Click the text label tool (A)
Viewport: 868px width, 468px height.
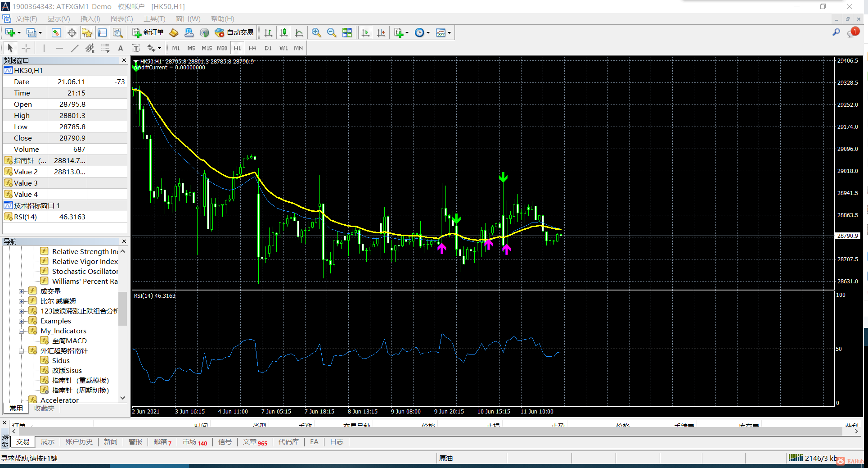pos(120,48)
